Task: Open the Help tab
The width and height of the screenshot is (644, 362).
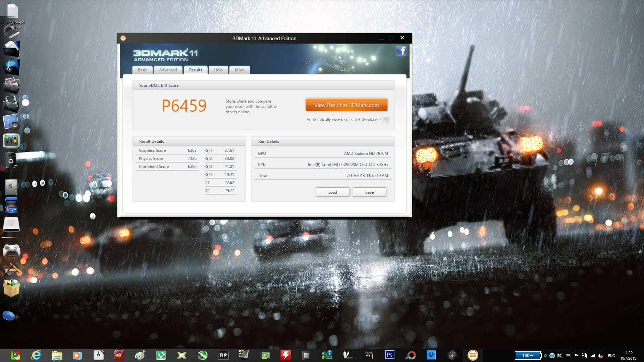Action: click(x=218, y=70)
